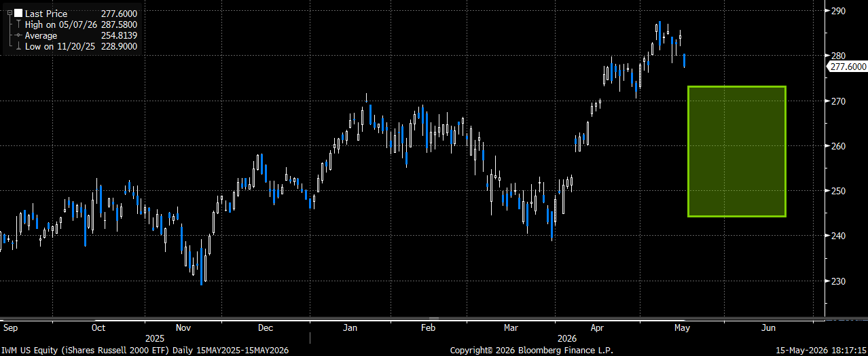Click the Oct label on time axis
The width and height of the screenshot is (868, 356).
tap(98, 327)
